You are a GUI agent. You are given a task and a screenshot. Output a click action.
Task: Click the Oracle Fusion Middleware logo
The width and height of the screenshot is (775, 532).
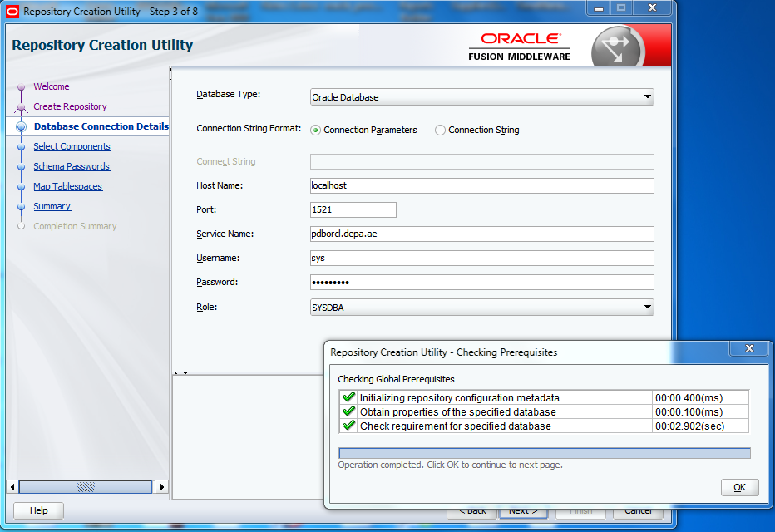520,47
